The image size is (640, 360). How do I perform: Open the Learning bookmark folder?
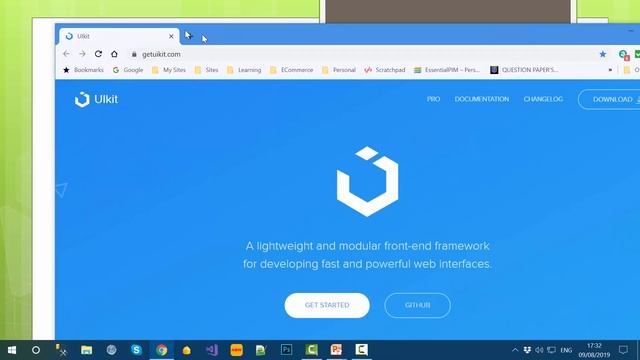[244, 70]
